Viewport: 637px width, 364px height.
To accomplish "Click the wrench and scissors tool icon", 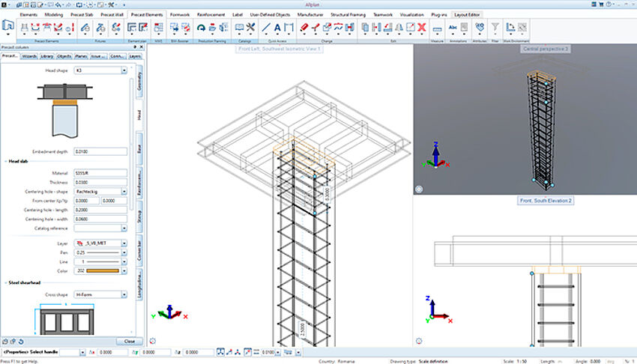I will pos(250,28).
